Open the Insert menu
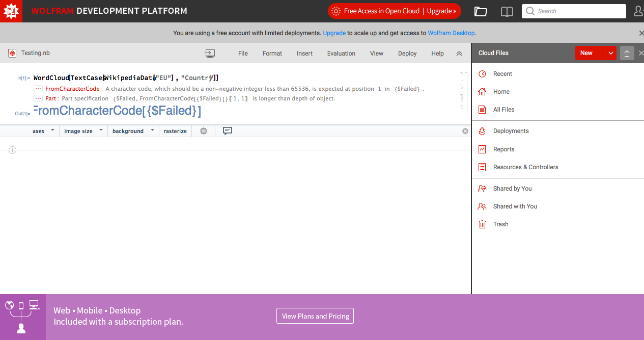644x340 pixels. [x=305, y=54]
